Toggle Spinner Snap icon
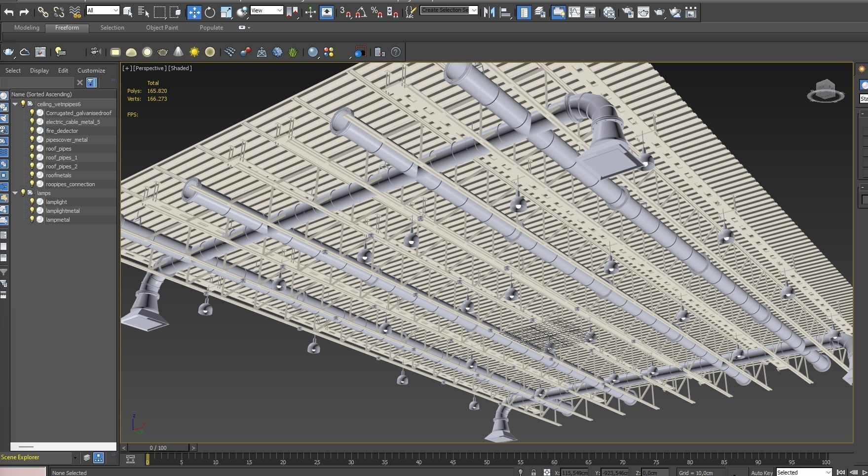Viewport: 868px width, 476px height. point(393,12)
